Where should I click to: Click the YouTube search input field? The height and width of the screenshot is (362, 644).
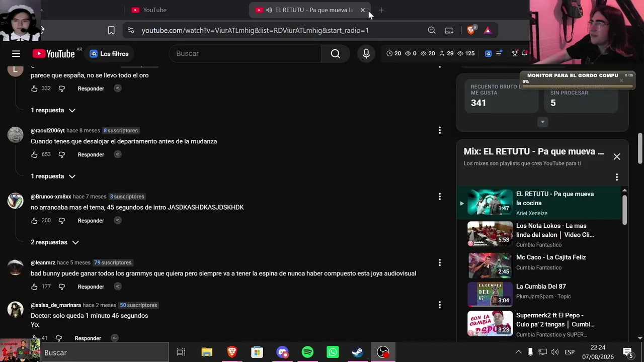[x=245, y=54]
